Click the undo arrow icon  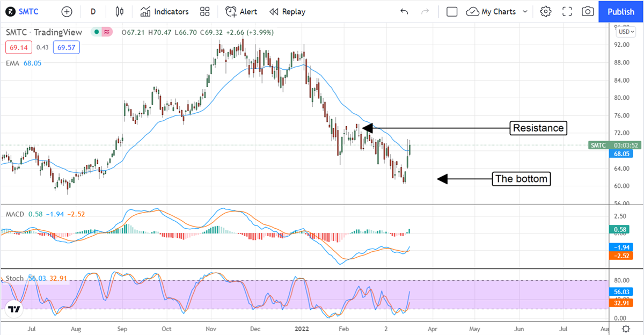coord(404,11)
